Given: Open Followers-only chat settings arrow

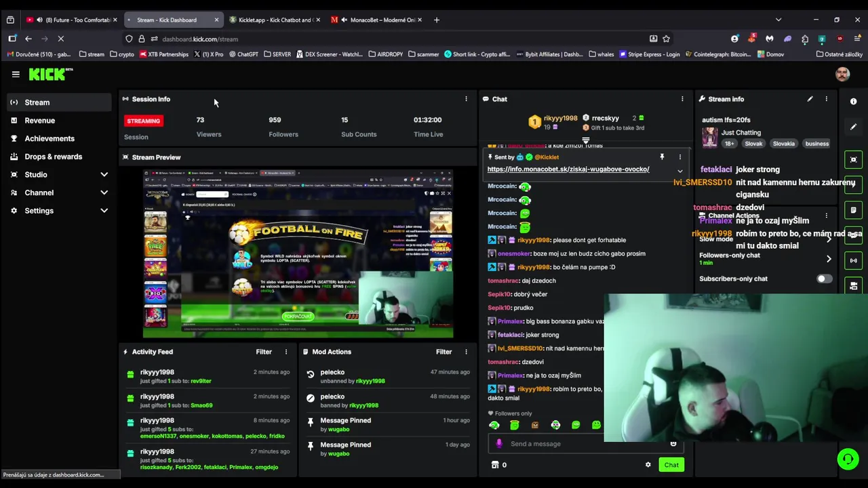Looking at the screenshot, I should point(829,259).
